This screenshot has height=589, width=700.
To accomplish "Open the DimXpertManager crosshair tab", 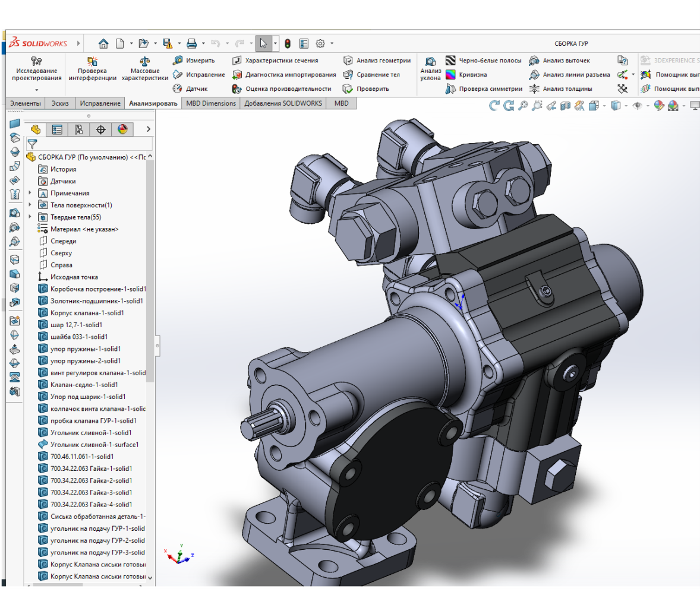I will (x=100, y=129).
